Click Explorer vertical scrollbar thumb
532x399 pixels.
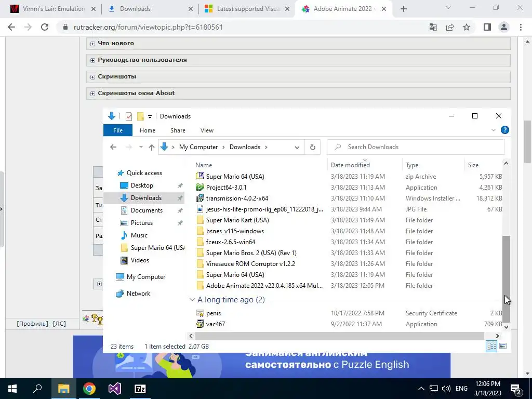click(x=506, y=279)
